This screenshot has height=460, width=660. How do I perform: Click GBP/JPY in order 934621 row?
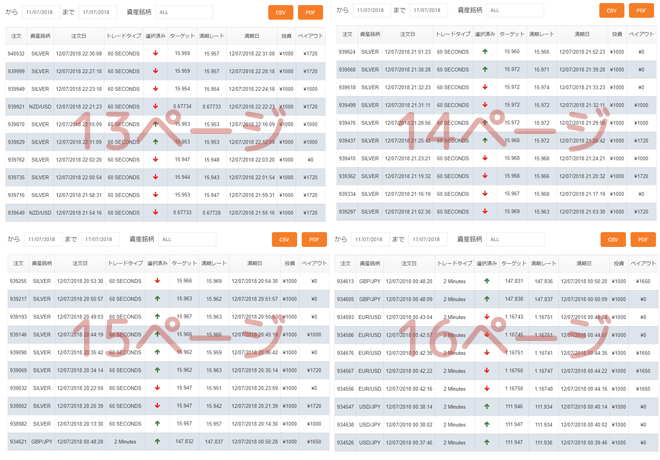tap(42, 441)
